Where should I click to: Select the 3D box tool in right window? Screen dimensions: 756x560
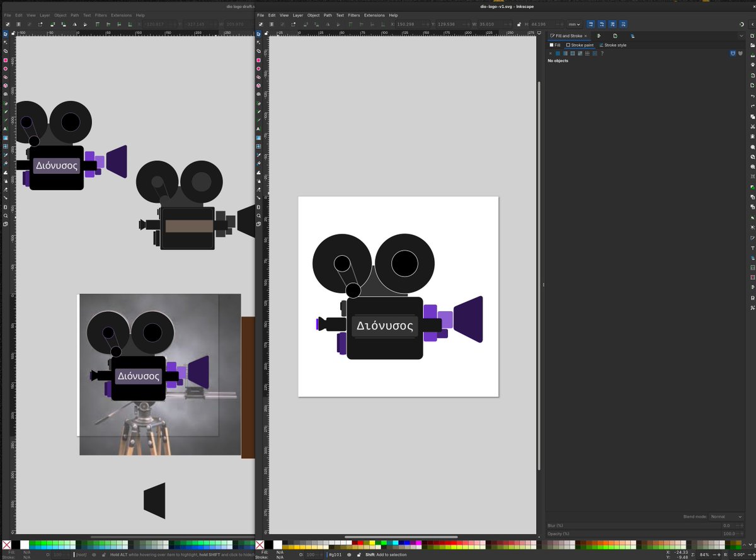(260, 86)
